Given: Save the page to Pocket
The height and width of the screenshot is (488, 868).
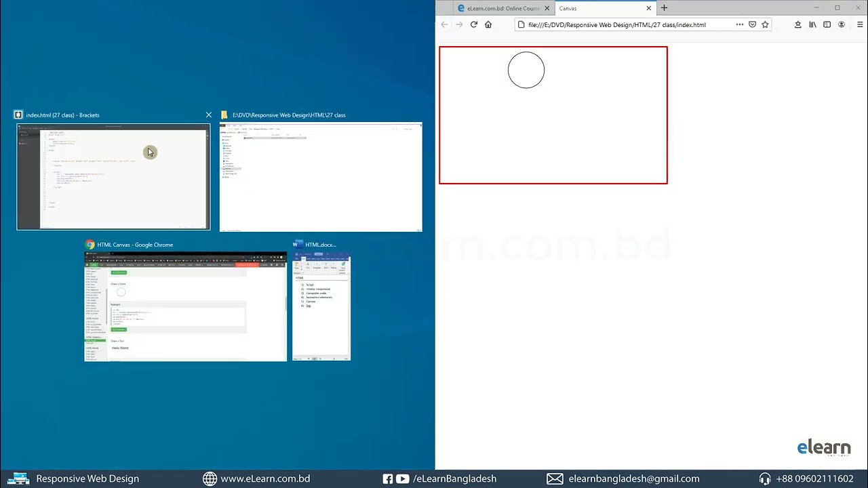Looking at the screenshot, I should (752, 24).
